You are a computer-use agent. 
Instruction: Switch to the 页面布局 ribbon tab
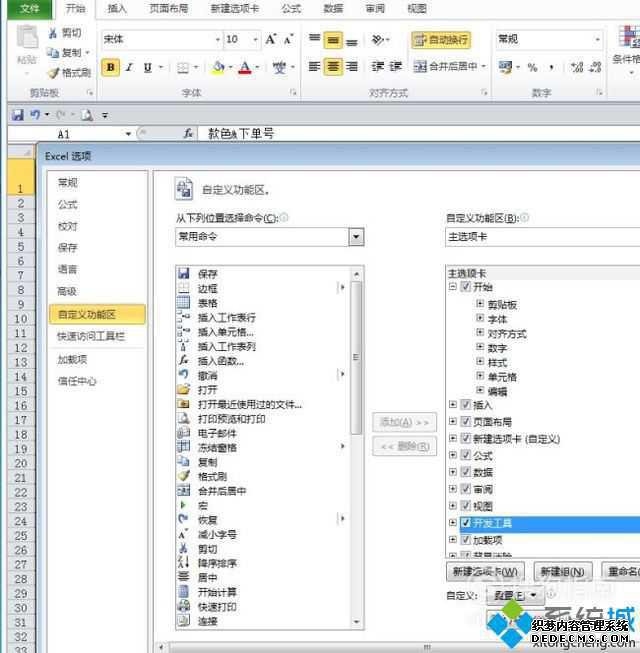pyautogui.click(x=169, y=9)
